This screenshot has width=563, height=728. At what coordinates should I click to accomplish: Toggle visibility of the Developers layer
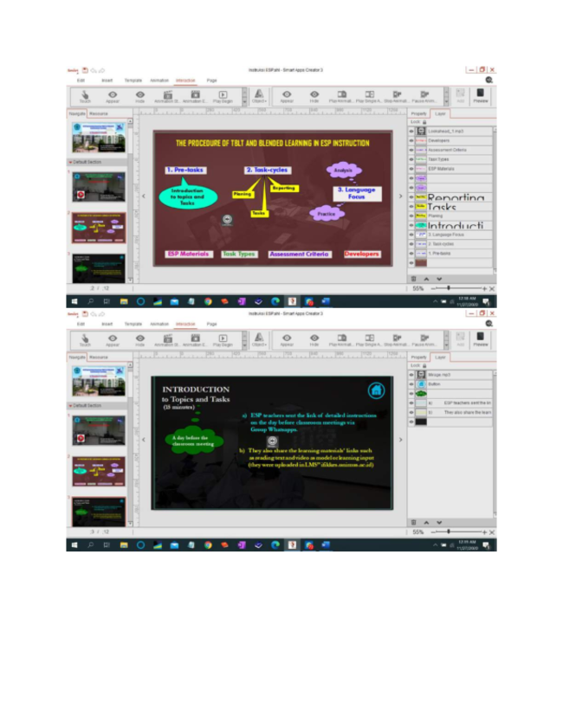click(411, 141)
